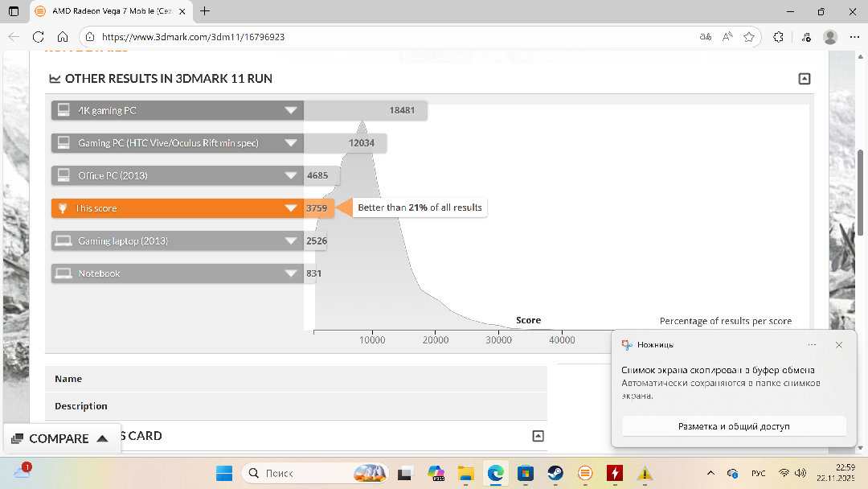
Task: Open File Explorer from taskbar
Action: pos(465,474)
